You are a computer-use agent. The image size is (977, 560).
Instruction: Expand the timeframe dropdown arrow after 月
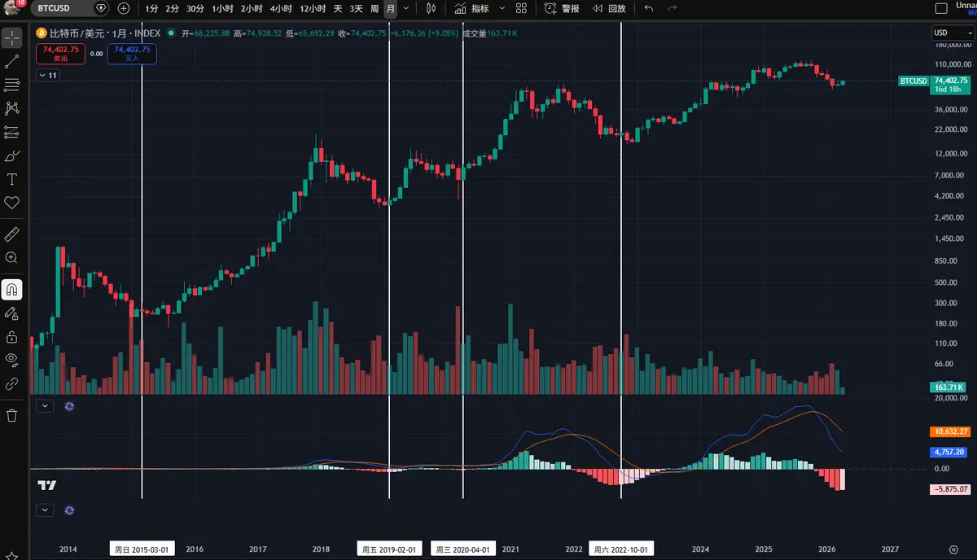pos(407,8)
